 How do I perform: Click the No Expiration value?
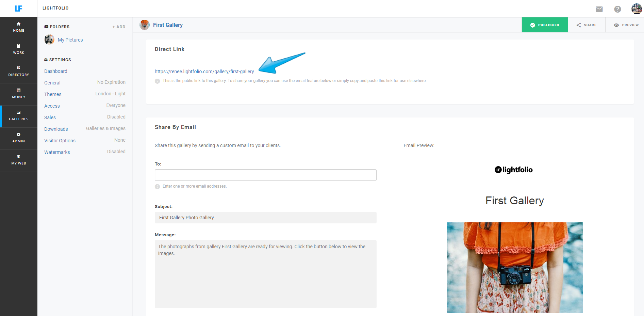point(111,82)
